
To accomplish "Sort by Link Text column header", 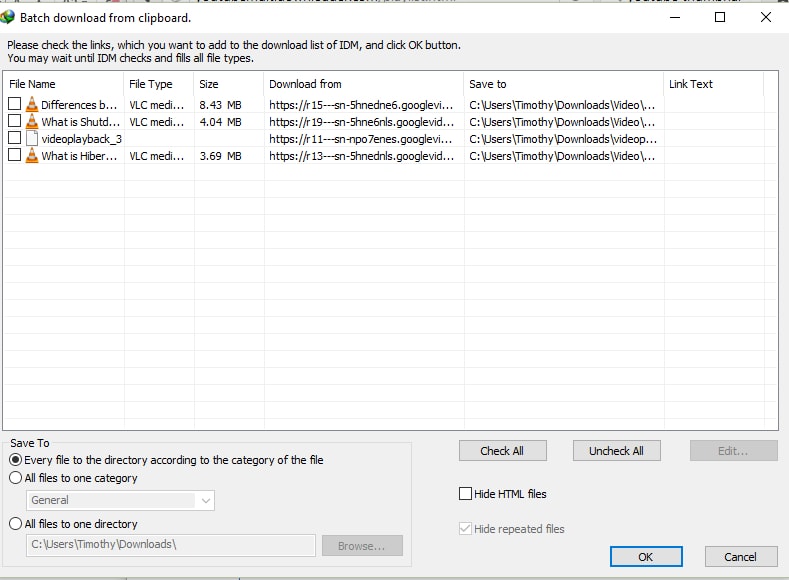I will 714,84.
